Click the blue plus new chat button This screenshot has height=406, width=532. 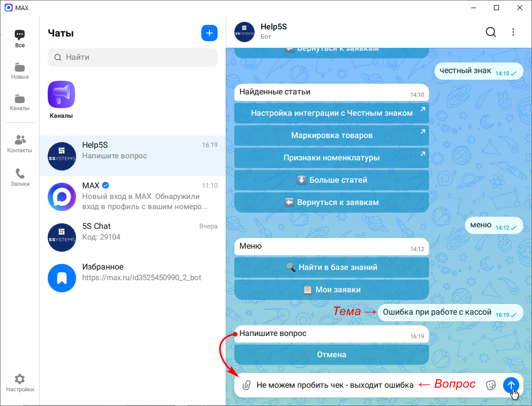point(209,33)
